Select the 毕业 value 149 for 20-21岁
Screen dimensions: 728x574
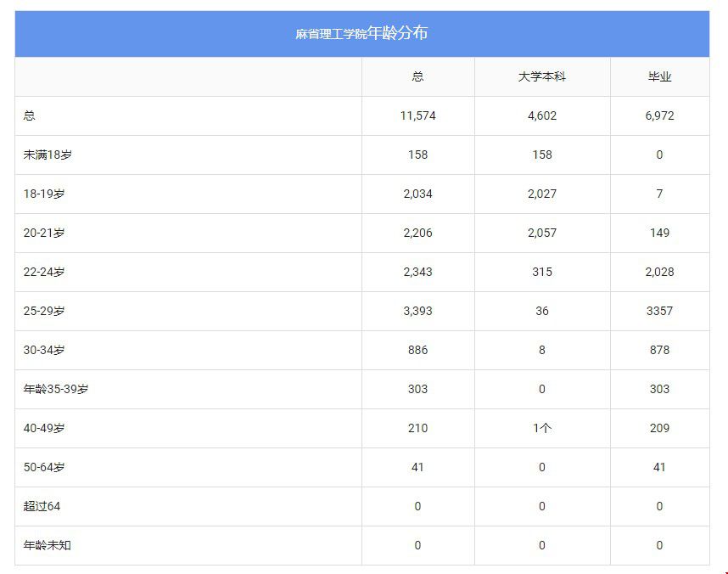point(660,233)
